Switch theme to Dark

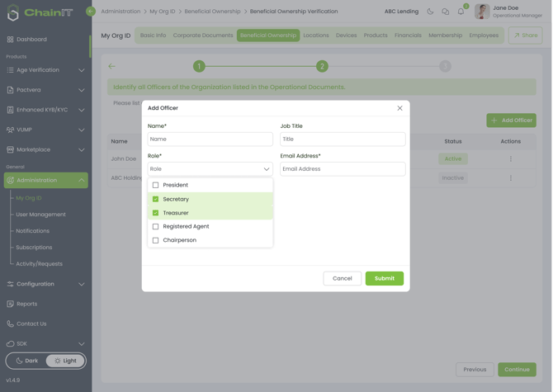coord(27,361)
